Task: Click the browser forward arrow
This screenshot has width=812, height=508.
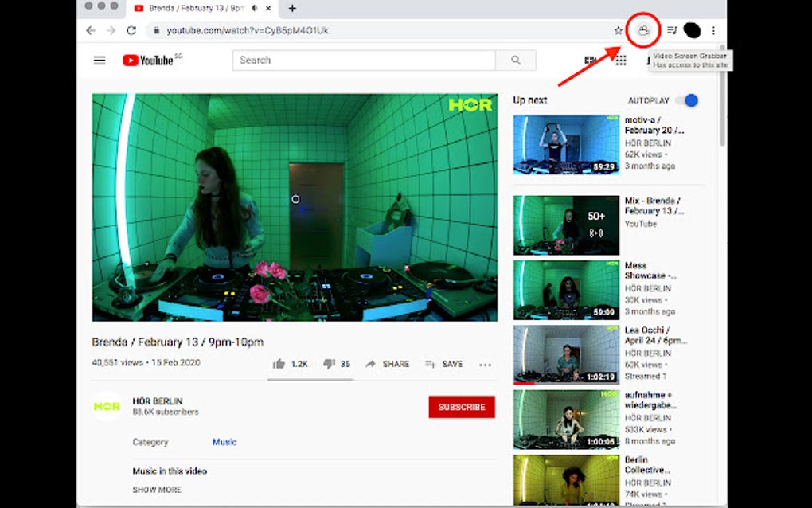Action: pos(111,30)
